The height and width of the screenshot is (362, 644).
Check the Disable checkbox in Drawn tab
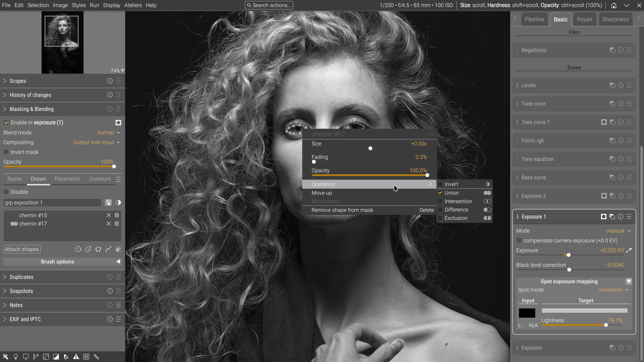6,192
